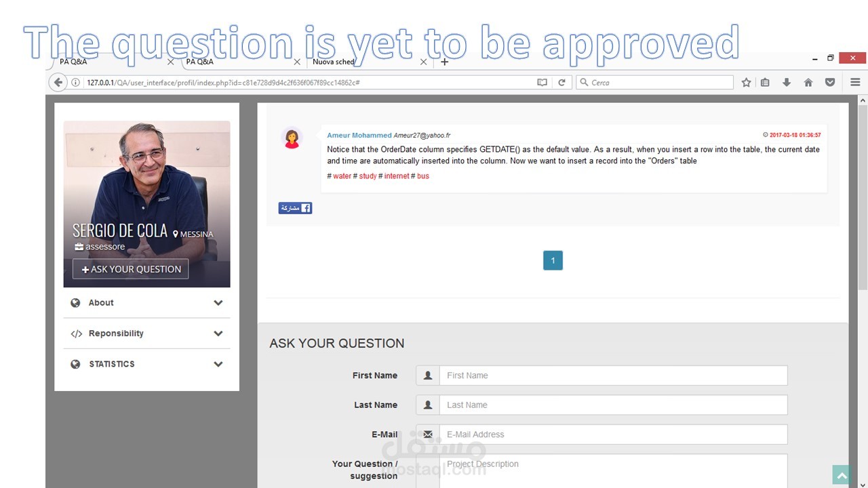
Task: Open the Reponsibility panel label
Action: click(116, 333)
